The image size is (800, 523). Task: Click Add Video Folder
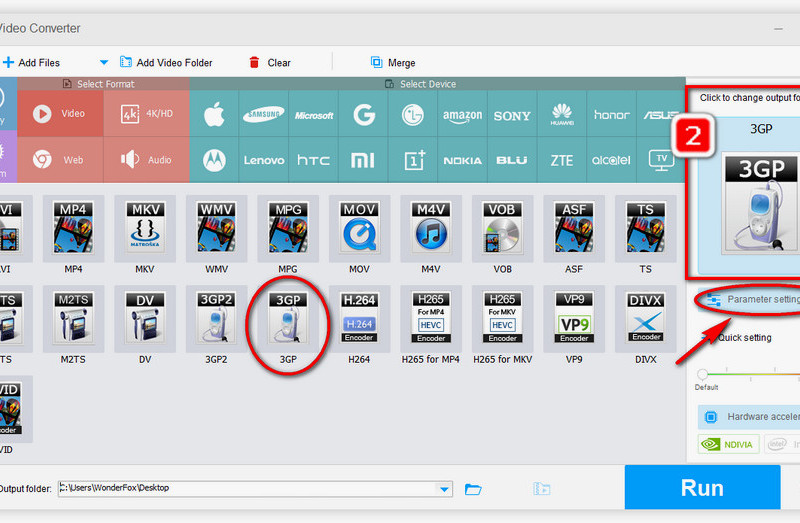tap(166, 63)
